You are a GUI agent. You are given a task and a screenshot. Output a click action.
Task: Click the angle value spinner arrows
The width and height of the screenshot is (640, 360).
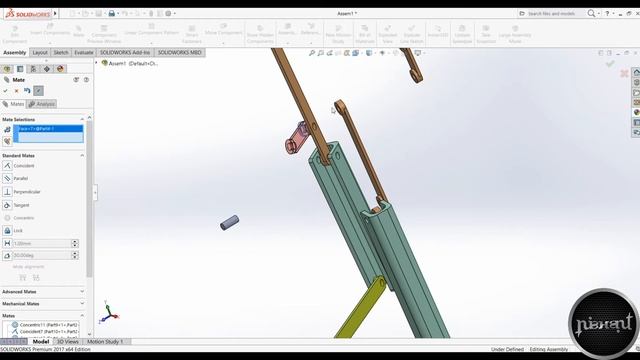(75, 256)
